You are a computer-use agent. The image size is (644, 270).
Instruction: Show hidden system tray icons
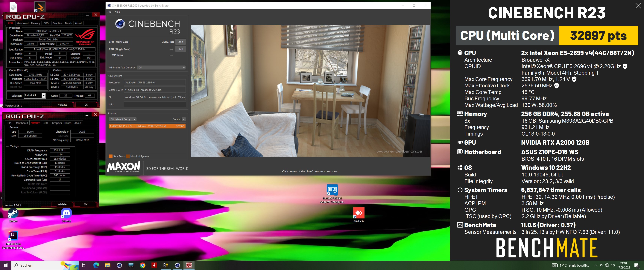(x=596, y=265)
